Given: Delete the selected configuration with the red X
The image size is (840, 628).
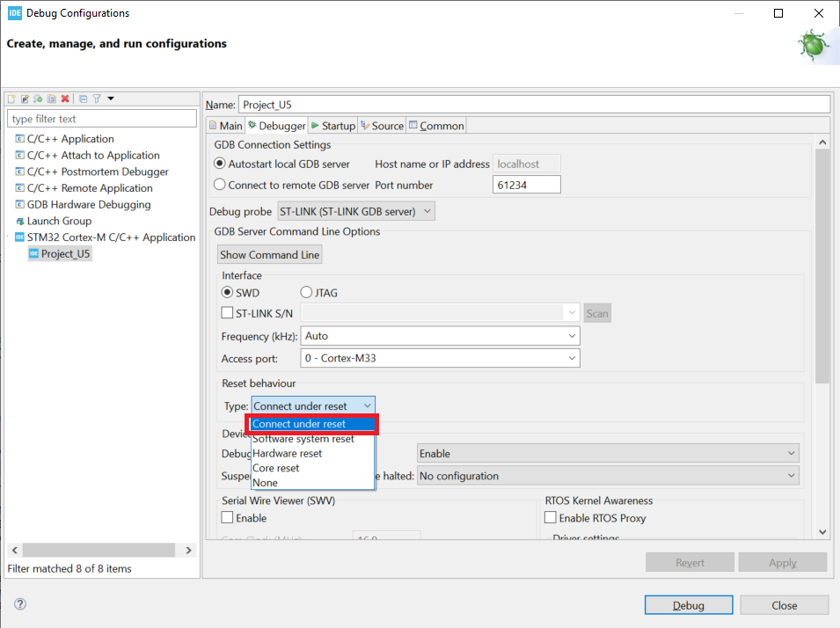Looking at the screenshot, I should coord(65,99).
